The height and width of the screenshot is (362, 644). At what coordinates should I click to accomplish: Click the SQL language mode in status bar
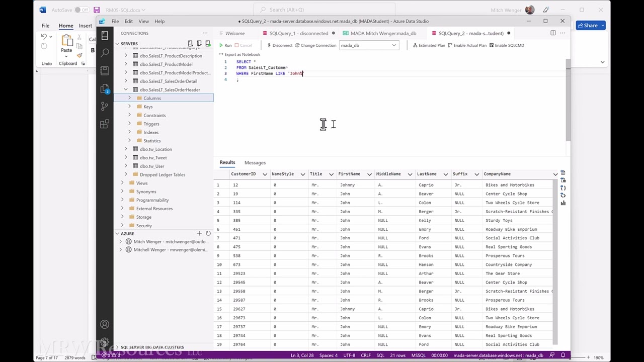[x=380, y=355]
